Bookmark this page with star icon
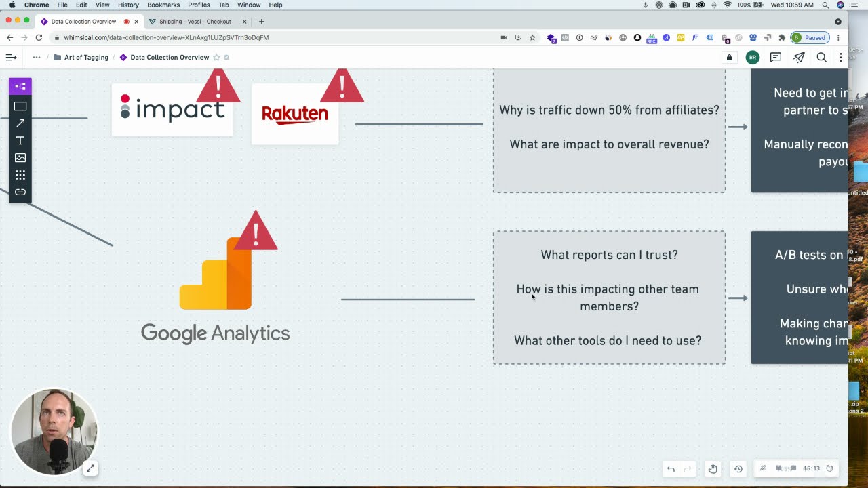This screenshot has height=488, width=868. [532, 37]
